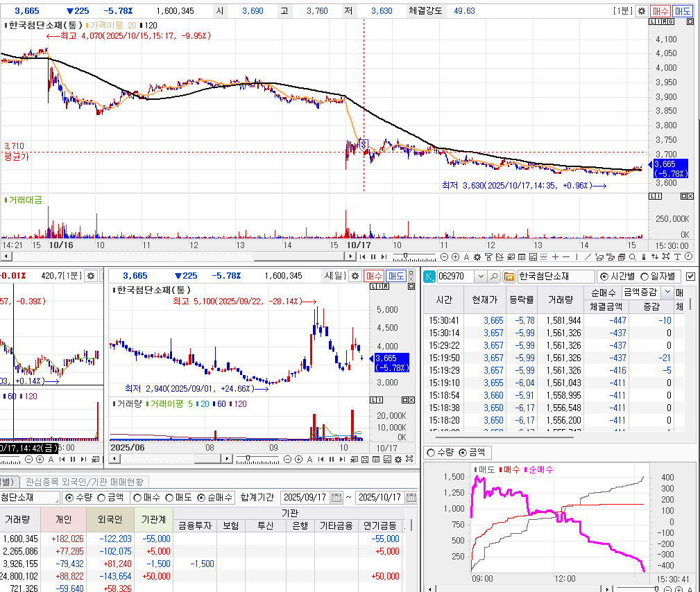The image size is (700, 592).
Task: Click the up-down arrows icon in the chart toolbar
Action: point(655,256)
